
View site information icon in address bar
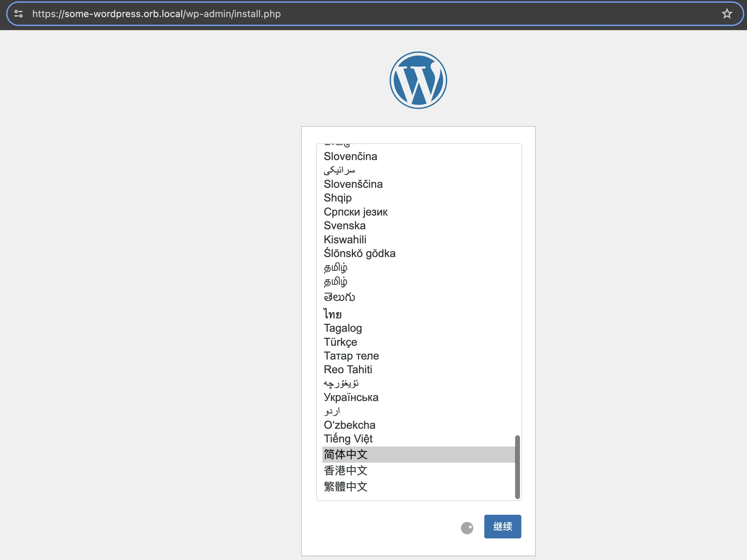point(19,14)
